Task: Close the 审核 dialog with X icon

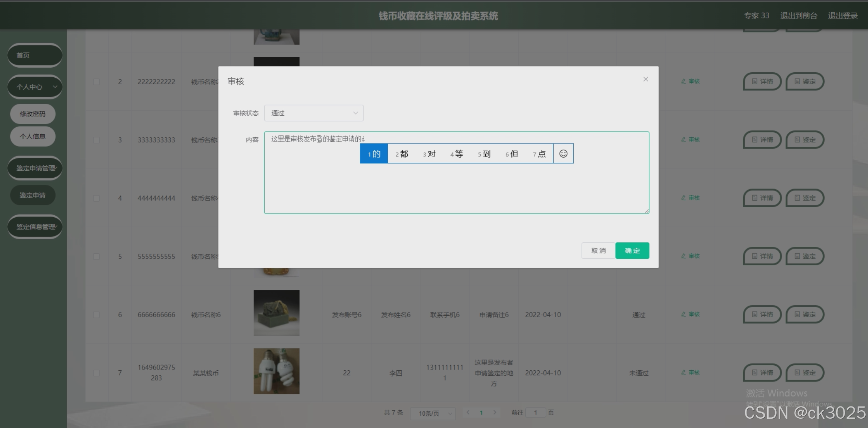Action: [x=646, y=79]
